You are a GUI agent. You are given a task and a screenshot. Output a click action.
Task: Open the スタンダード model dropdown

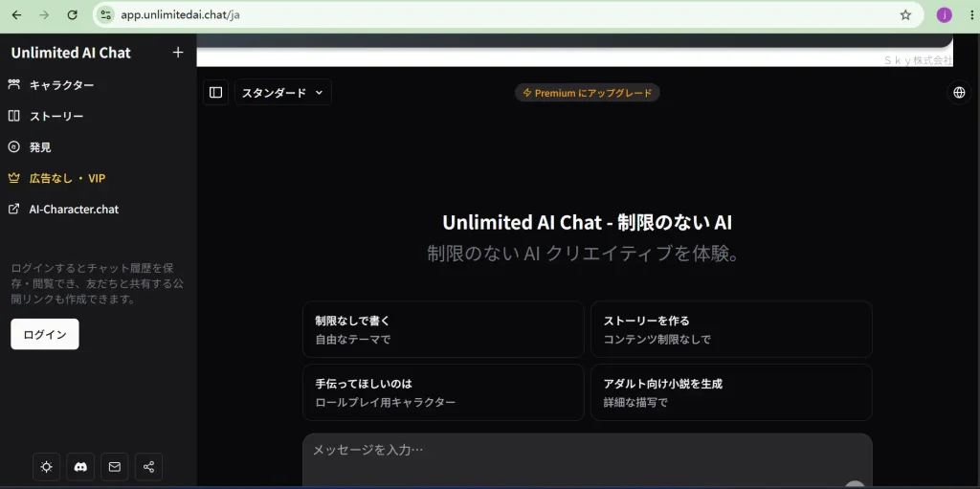click(x=283, y=93)
